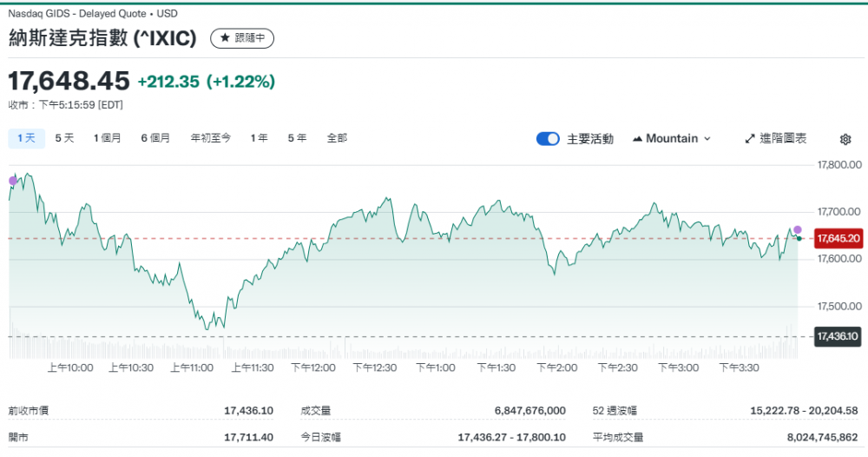868x457 pixels.
Task: Click the 納斯達克指數 (^IXIC) heading
Action: (102, 38)
